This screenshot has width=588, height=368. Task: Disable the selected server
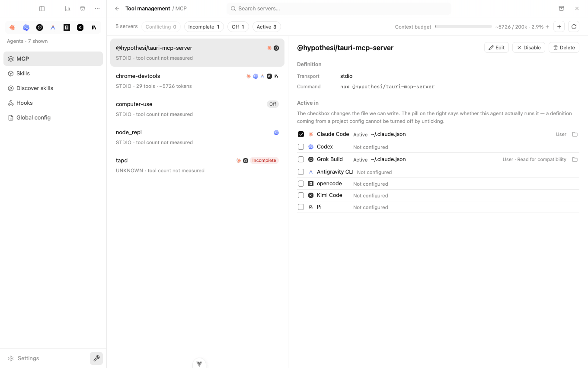tap(529, 48)
